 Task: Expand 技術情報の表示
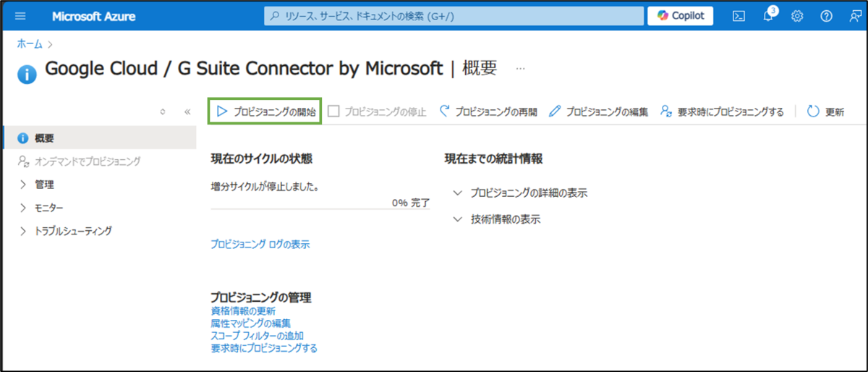(x=496, y=219)
